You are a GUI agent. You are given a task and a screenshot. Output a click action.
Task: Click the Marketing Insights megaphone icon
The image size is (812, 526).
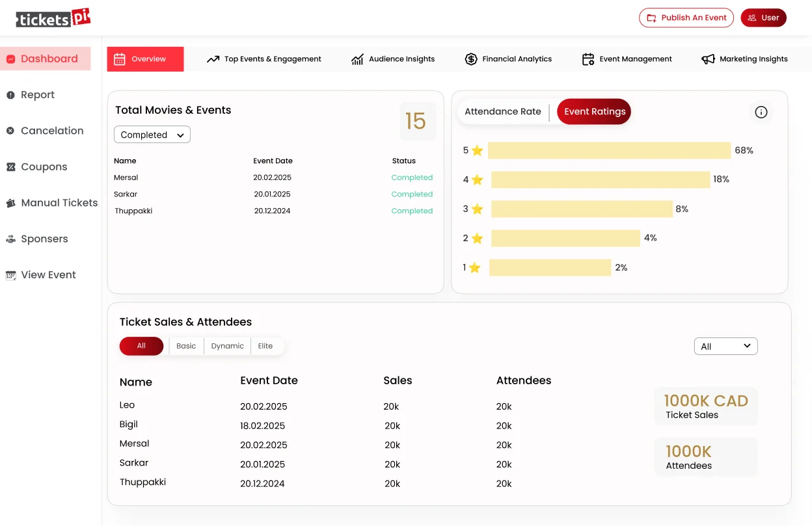[x=708, y=59]
